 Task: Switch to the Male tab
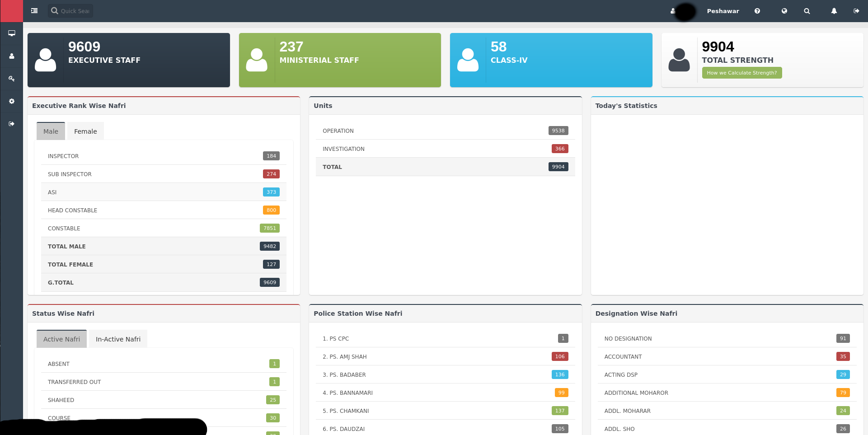coord(51,131)
